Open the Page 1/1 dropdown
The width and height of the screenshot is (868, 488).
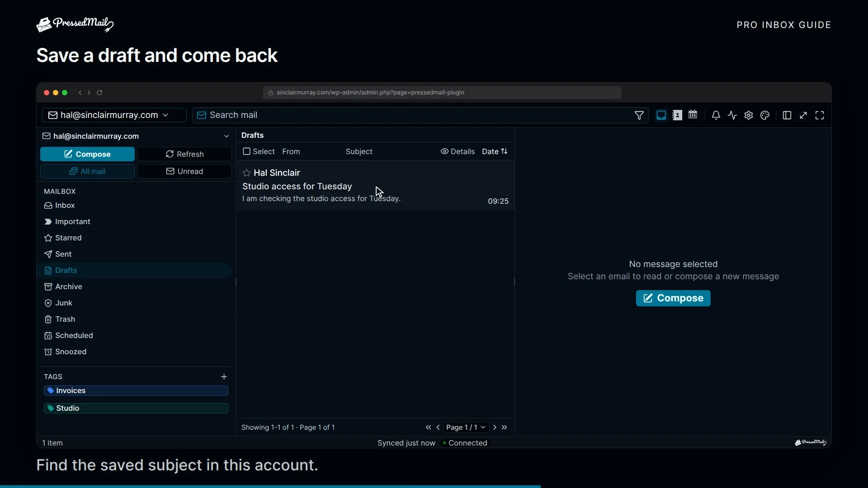pos(465,427)
